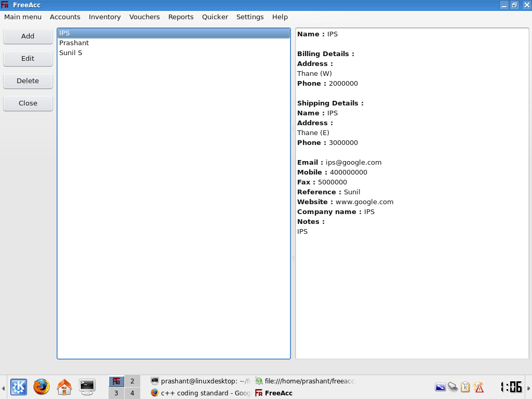Click the ips@google.com email value
Viewport: 532px width, 399px height.
click(353, 163)
